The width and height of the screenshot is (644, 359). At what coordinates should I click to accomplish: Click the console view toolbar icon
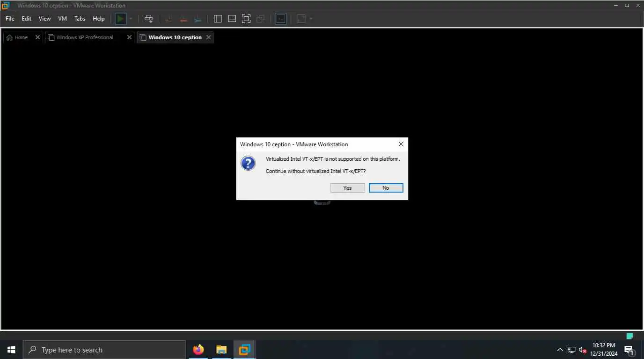280,19
